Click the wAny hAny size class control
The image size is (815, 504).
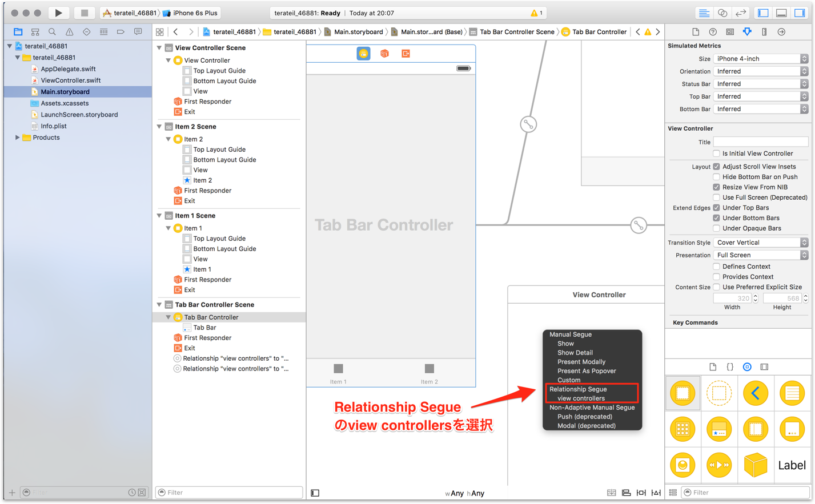(464, 493)
